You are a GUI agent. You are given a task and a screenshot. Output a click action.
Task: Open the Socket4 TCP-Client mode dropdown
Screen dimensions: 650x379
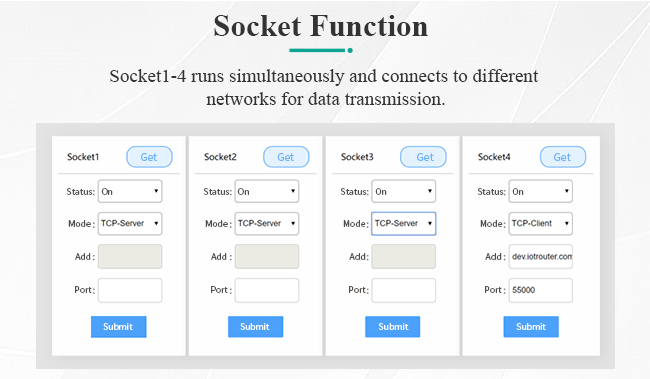[x=541, y=224]
